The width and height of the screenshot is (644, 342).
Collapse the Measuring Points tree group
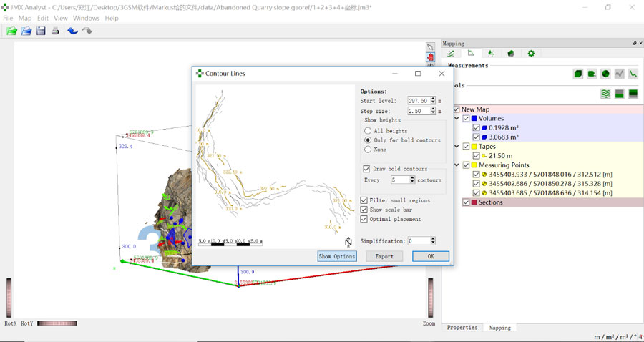pyautogui.click(x=457, y=165)
